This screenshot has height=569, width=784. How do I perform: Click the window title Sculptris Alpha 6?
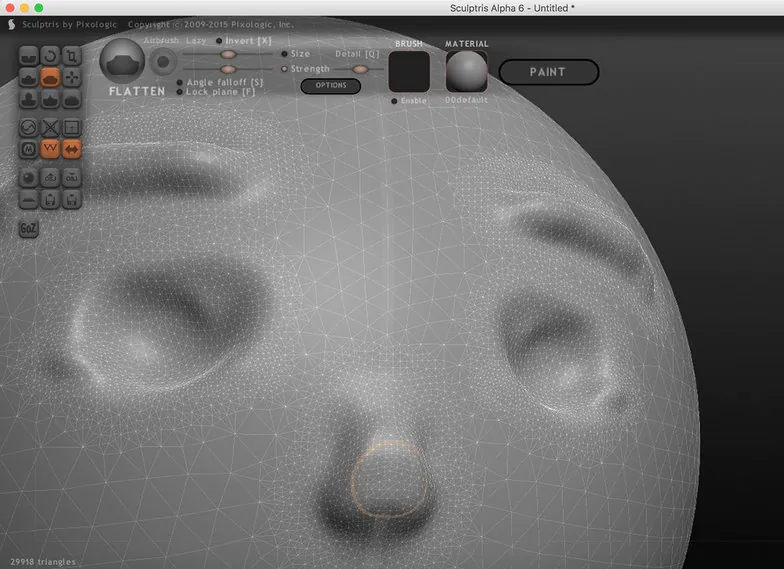512,8
